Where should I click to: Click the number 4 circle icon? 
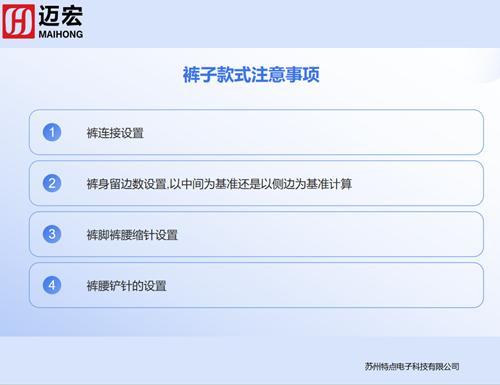[52, 285]
